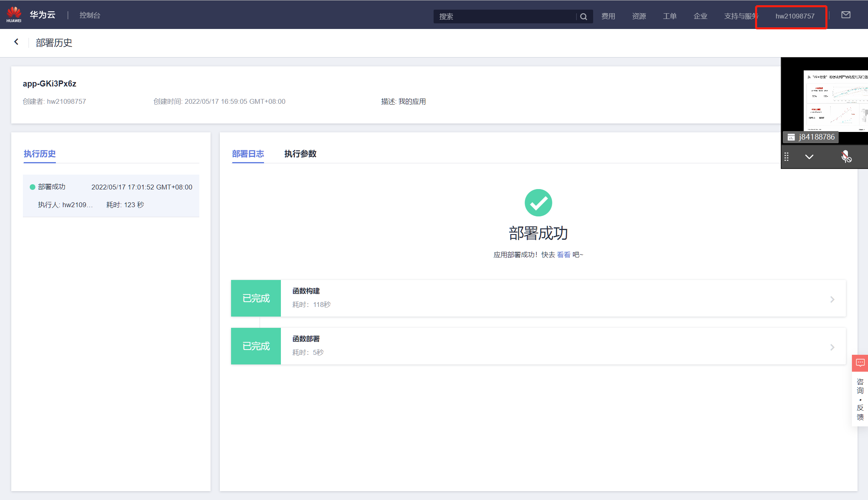Open the hw21098757 account menu
Screen dimensions: 868x500
click(x=794, y=16)
